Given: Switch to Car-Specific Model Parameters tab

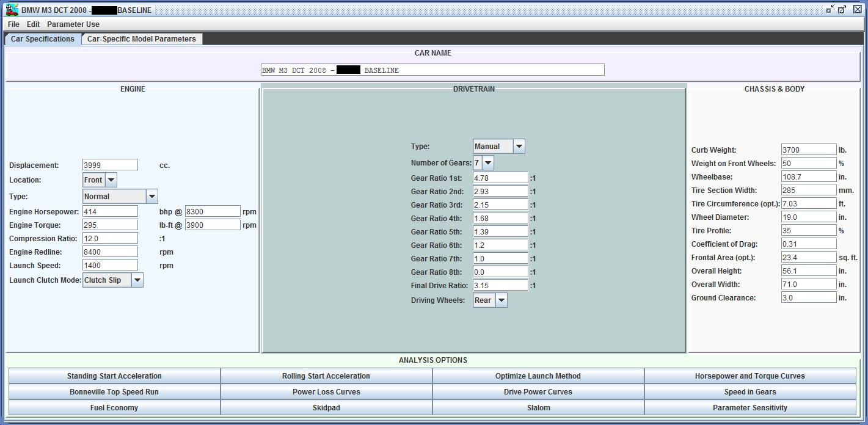Looking at the screenshot, I should pos(142,39).
